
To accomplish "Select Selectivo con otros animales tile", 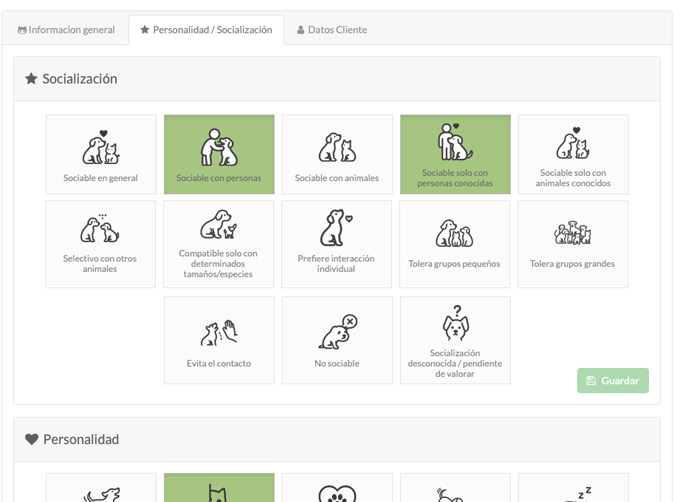I will (100, 244).
